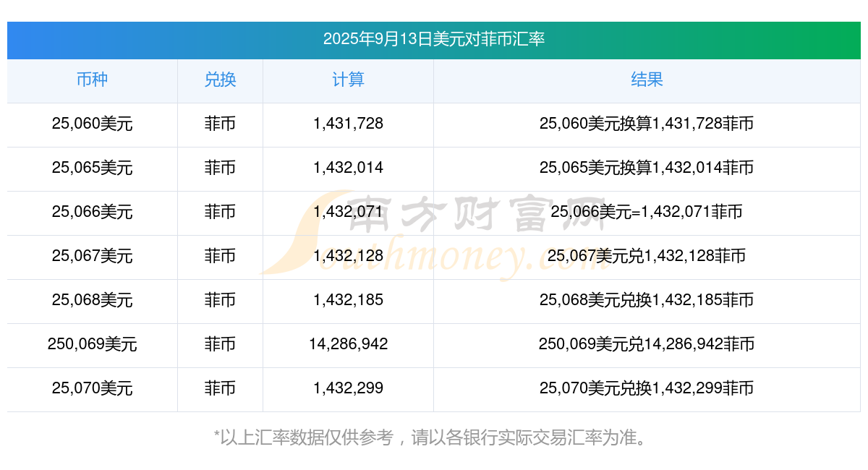The width and height of the screenshot is (868, 470).
Task: Click the '计算' column header
Action: tap(348, 80)
